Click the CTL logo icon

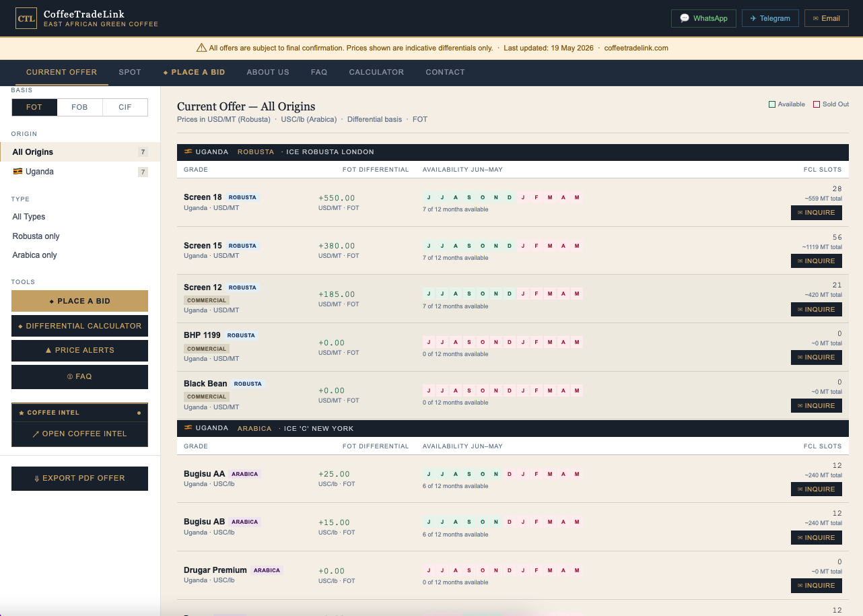(x=26, y=18)
